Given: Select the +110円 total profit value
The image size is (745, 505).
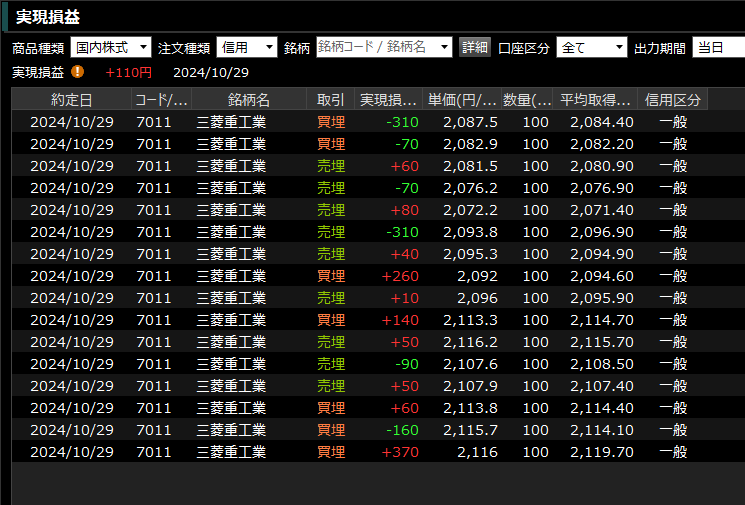Looking at the screenshot, I should click(128, 73).
